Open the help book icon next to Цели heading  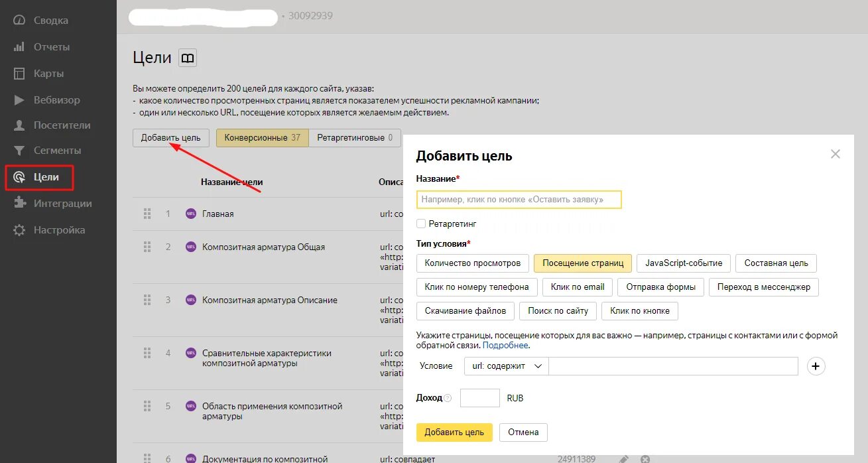(188, 58)
